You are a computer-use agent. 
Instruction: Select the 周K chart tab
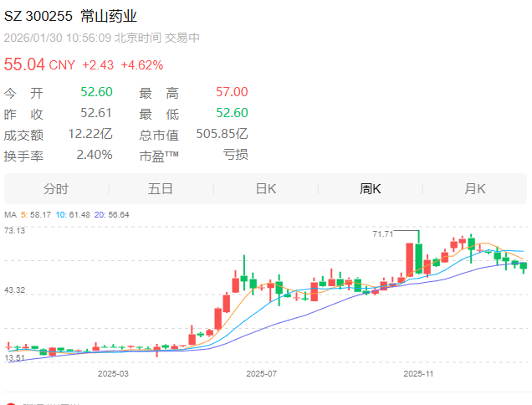click(x=371, y=189)
